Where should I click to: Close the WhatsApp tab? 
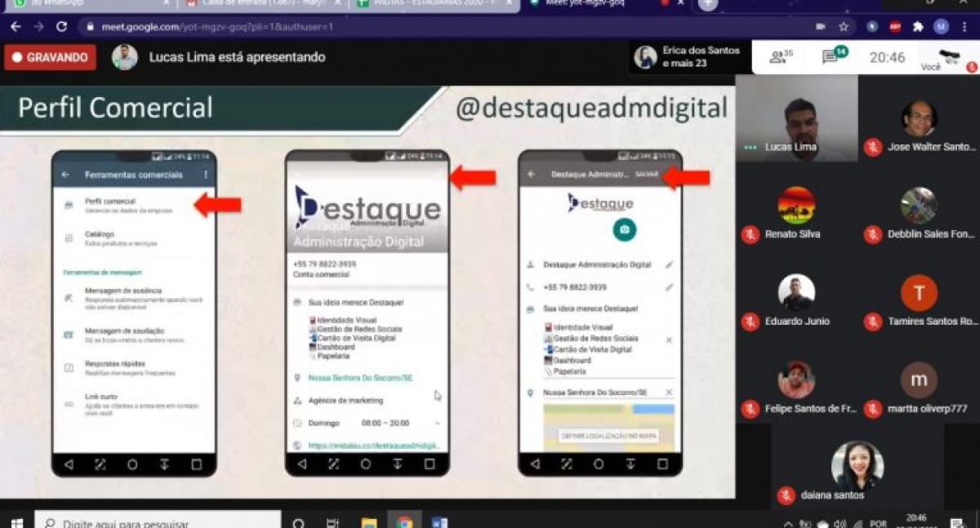166,3
